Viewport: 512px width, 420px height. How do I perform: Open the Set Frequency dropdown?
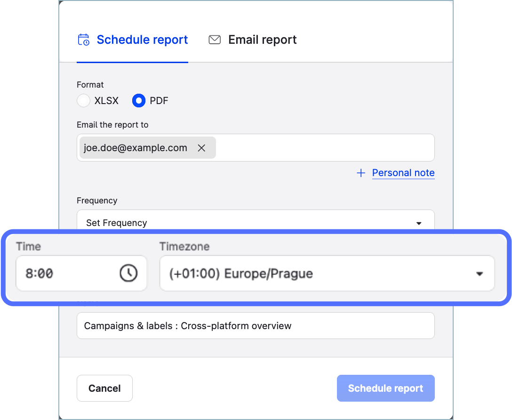255,223
